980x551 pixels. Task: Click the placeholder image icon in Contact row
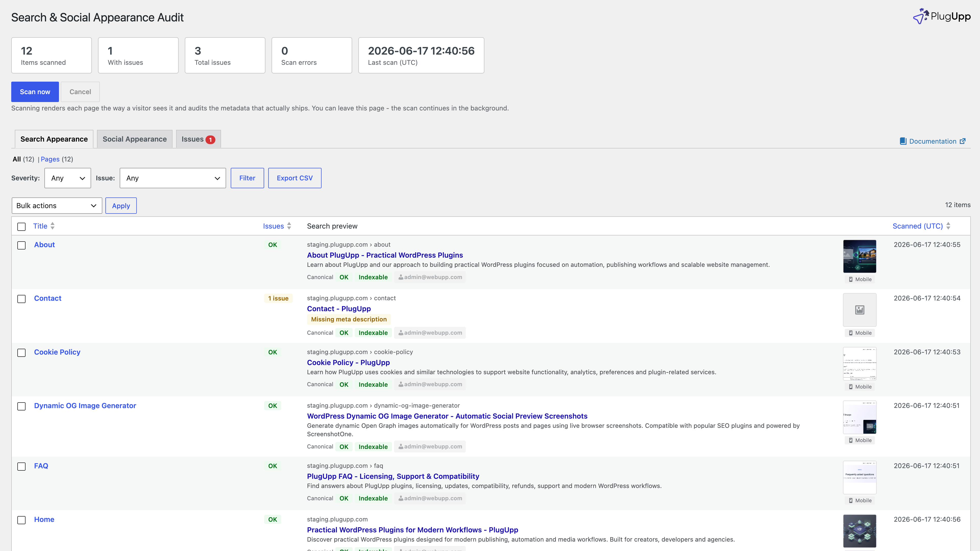[859, 310]
